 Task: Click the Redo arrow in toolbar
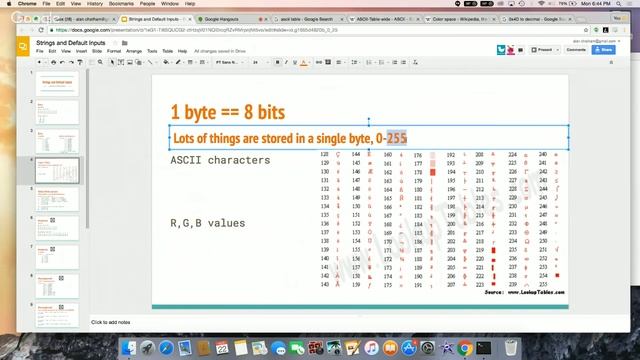71,62
